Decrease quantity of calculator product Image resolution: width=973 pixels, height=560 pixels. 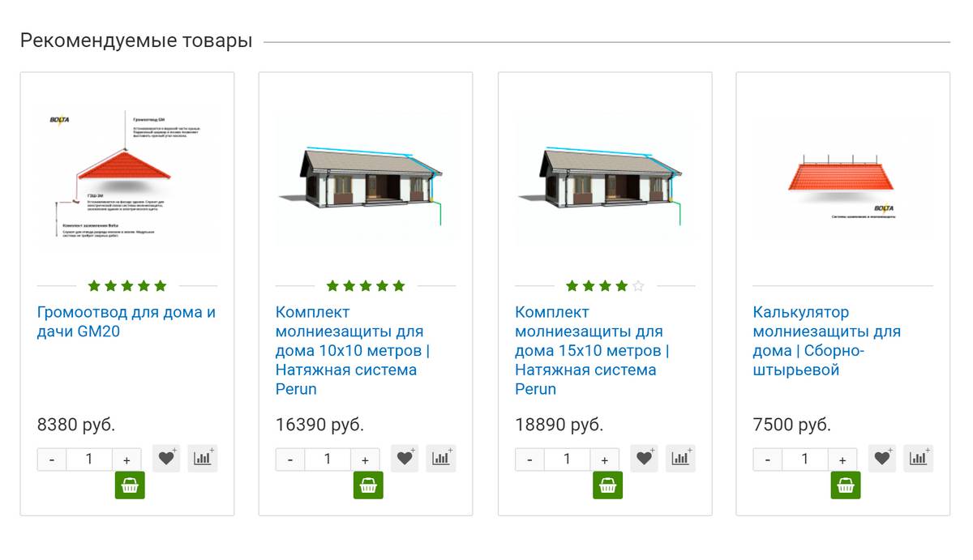[x=767, y=460]
